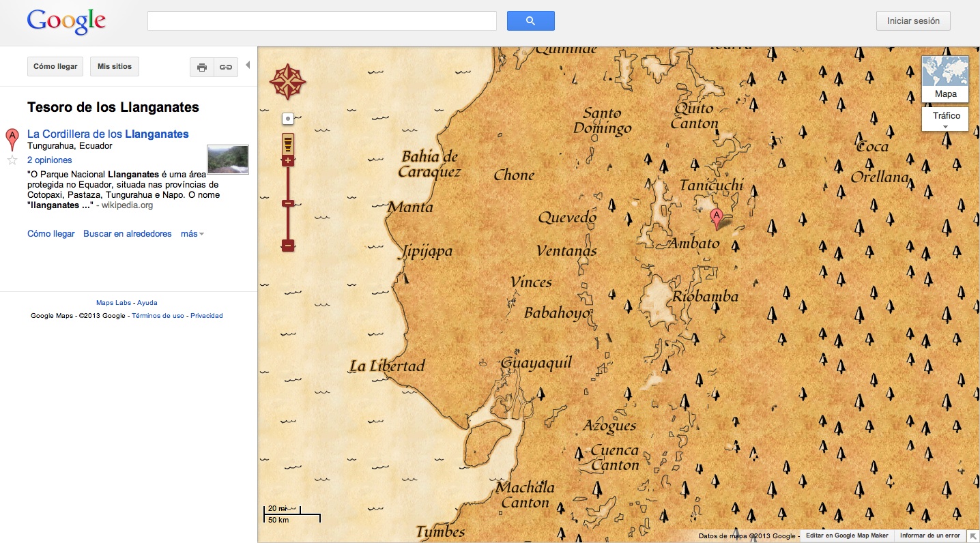Click the Chone map label
Screen dimensions: 980x543
coord(514,175)
